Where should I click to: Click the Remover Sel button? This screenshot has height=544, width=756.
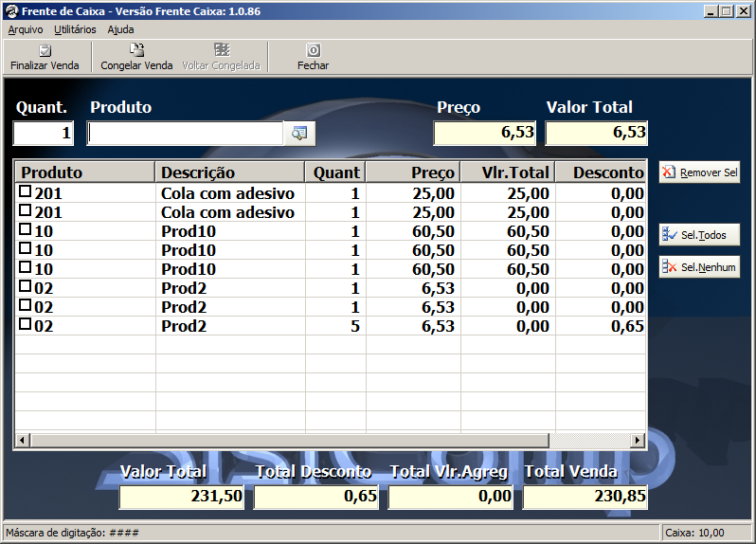(x=699, y=172)
